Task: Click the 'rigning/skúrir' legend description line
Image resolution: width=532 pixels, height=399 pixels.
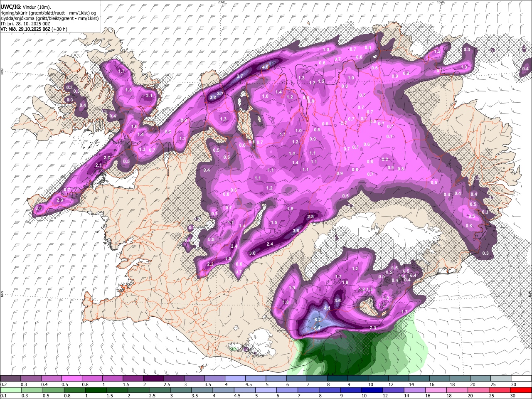Action: [x=48, y=13]
